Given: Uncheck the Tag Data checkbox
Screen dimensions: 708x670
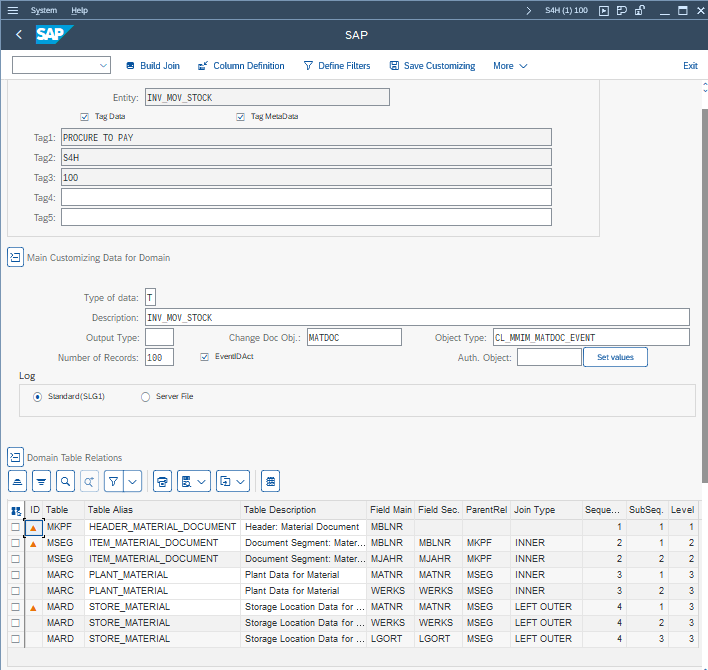Looking at the screenshot, I should 85,117.
